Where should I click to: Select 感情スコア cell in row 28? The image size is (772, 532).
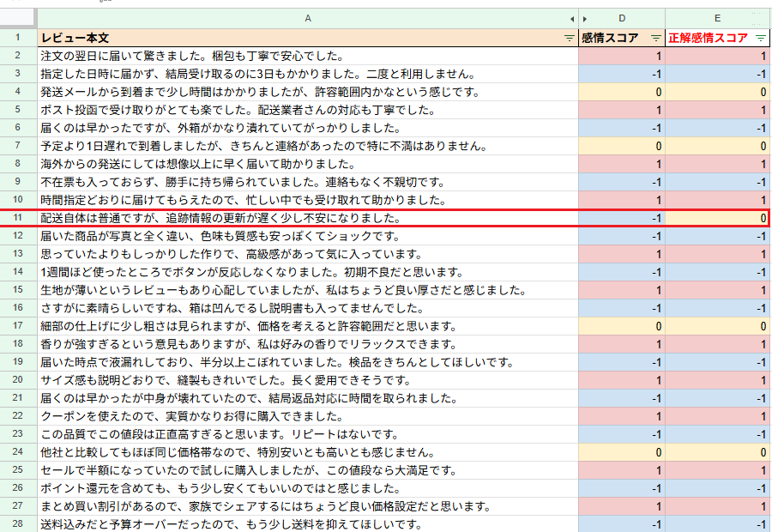tap(622, 523)
